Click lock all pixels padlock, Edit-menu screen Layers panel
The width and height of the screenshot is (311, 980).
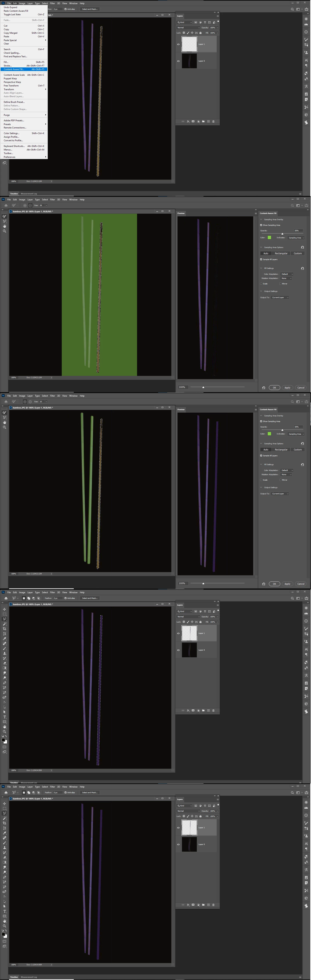click(x=200, y=33)
